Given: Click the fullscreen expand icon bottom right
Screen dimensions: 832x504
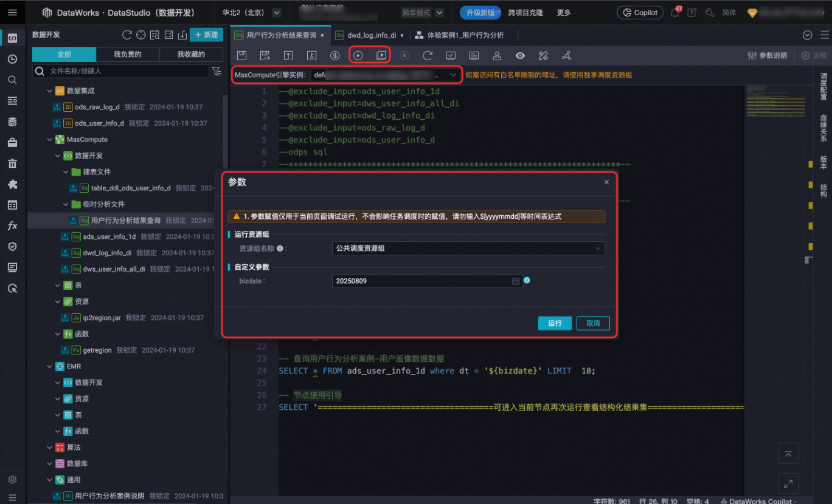Looking at the screenshot, I should click(x=788, y=484).
